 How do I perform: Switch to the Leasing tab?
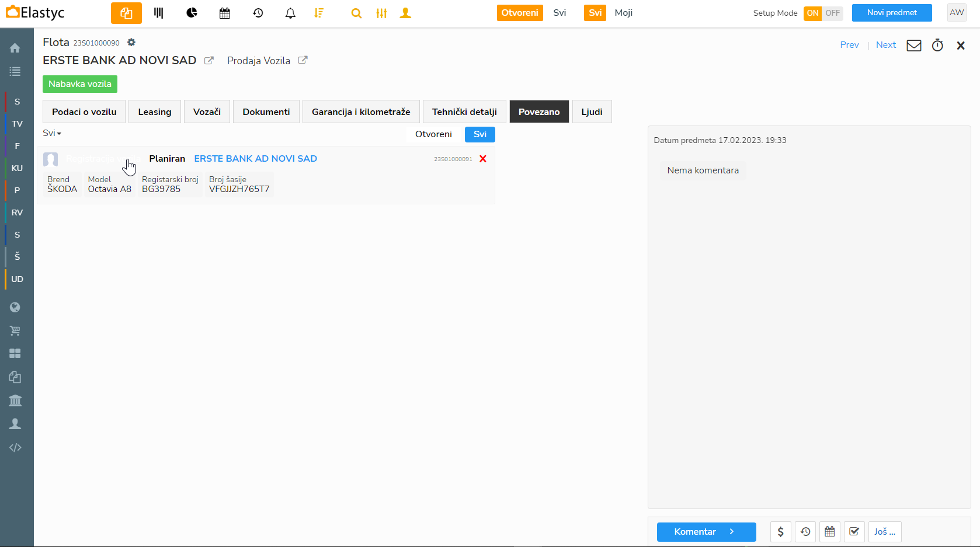pos(155,112)
